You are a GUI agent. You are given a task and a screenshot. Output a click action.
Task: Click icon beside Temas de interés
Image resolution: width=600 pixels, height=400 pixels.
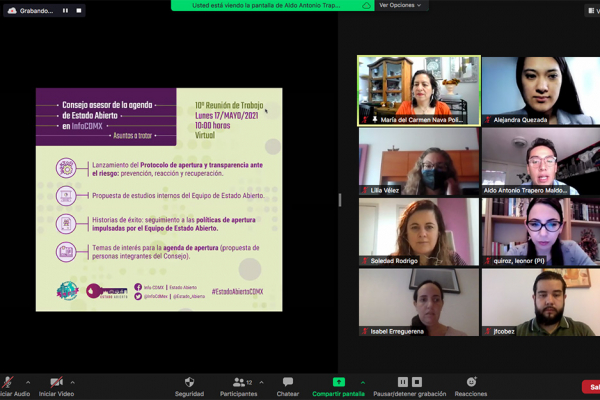pyautogui.click(x=66, y=252)
